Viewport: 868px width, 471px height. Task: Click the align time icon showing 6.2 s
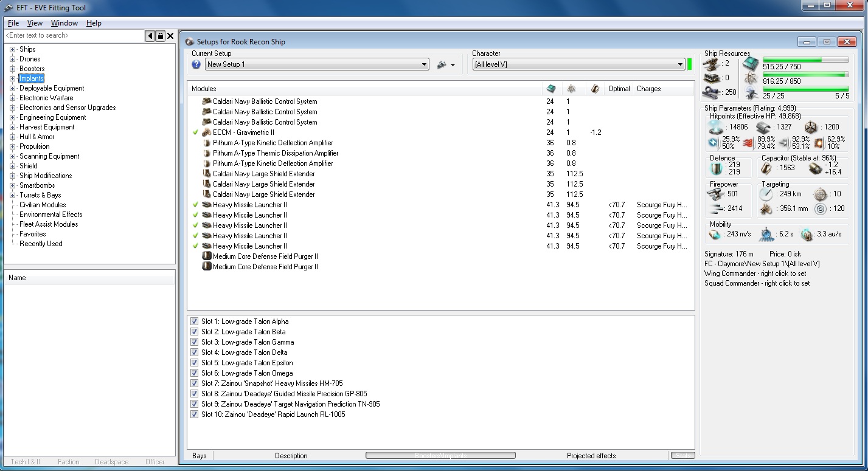(x=766, y=235)
